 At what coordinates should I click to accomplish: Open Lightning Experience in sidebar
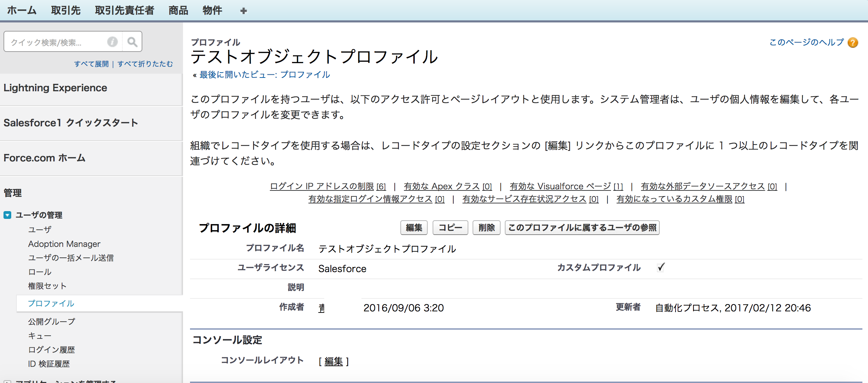tap(55, 88)
